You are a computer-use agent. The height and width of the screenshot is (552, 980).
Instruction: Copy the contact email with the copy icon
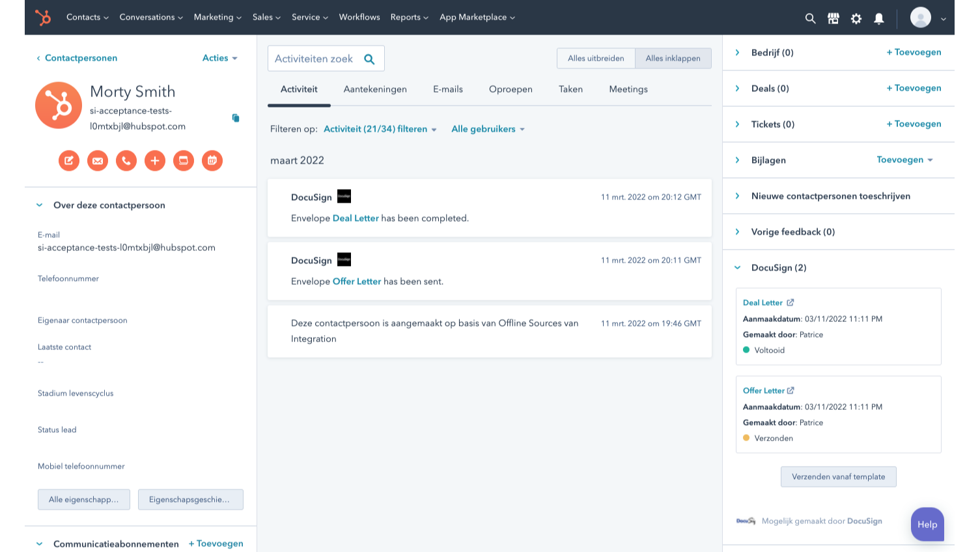(236, 118)
